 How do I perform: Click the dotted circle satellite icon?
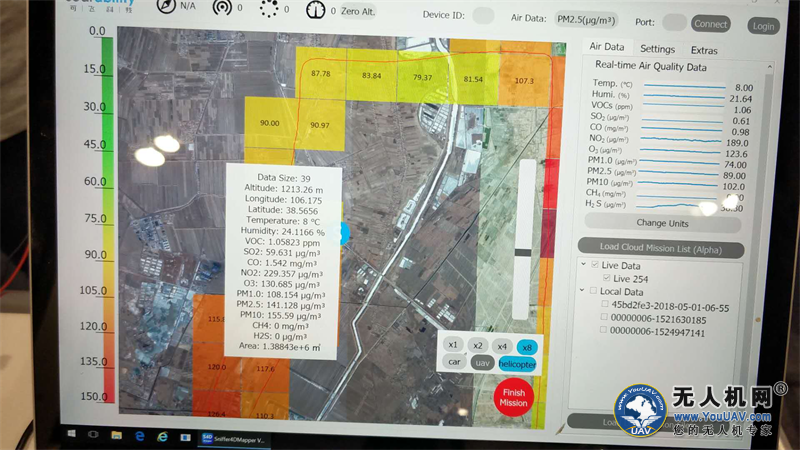click(x=267, y=9)
